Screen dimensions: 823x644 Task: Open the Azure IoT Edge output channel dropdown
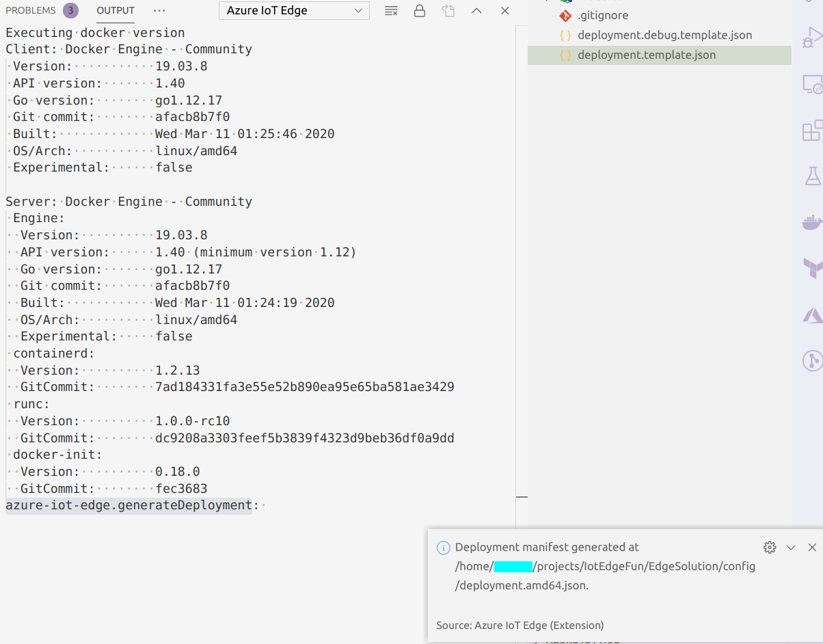(x=294, y=10)
